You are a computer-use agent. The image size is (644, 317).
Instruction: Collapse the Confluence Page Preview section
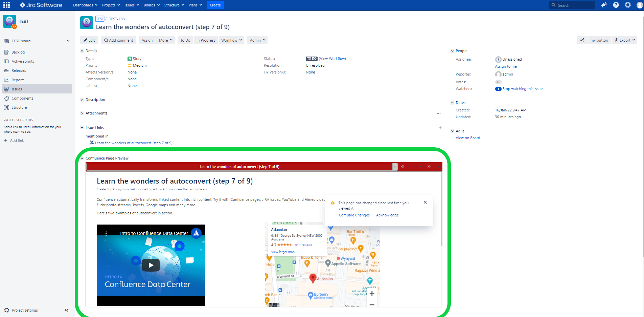(x=82, y=158)
